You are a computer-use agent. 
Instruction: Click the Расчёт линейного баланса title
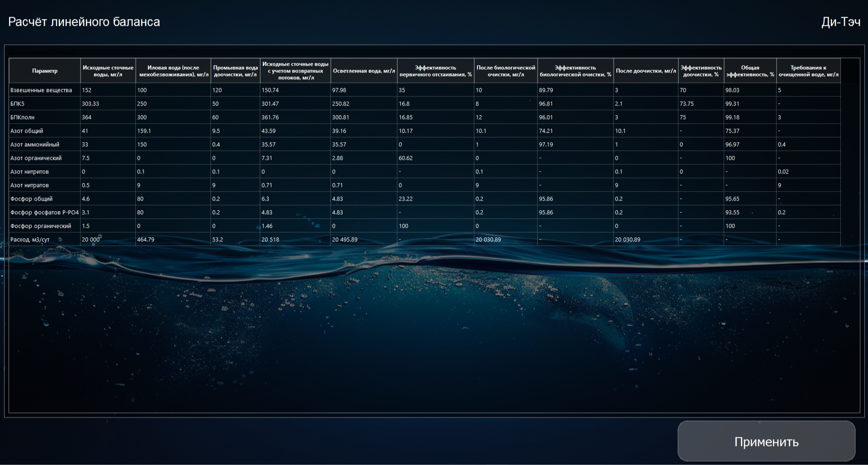[x=84, y=22]
